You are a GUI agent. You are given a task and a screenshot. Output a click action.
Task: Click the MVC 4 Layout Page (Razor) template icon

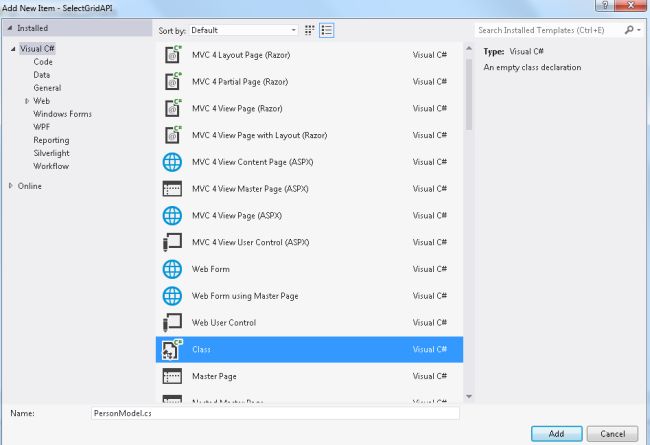(x=172, y=54)
